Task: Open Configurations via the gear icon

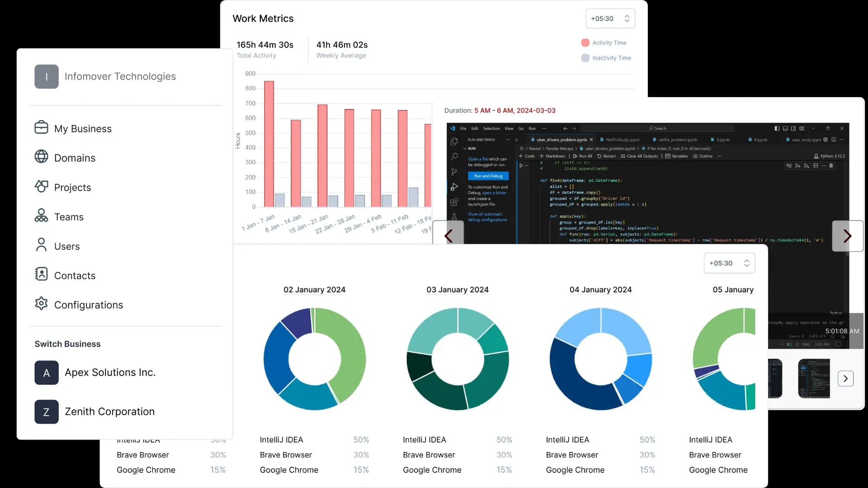Action: click(41, 304)
